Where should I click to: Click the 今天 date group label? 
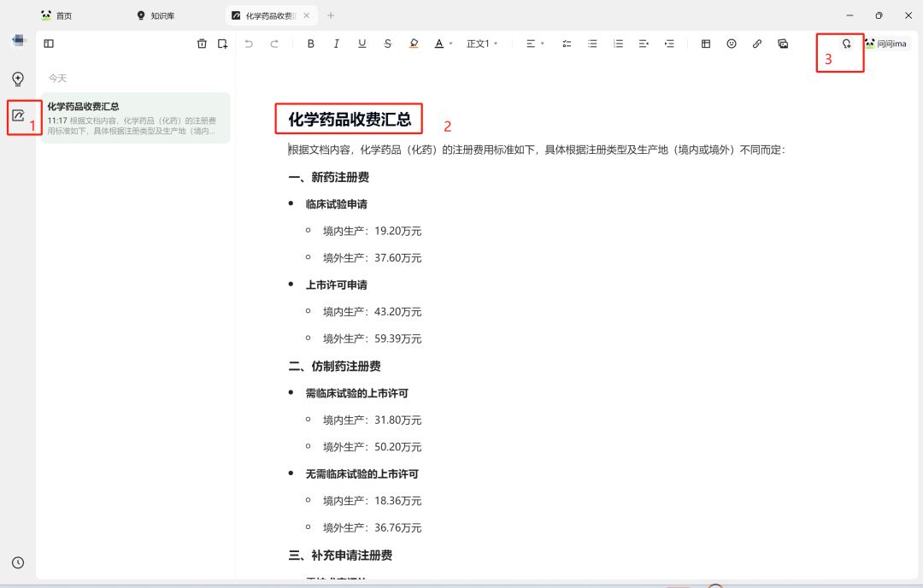(x=58, y=79)
